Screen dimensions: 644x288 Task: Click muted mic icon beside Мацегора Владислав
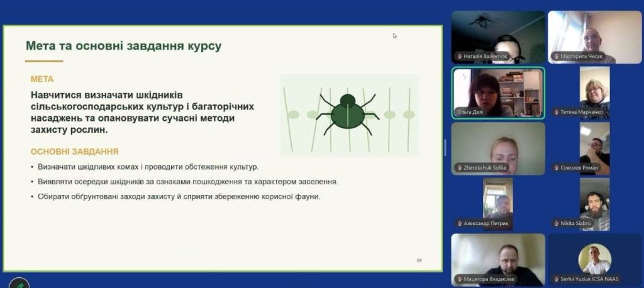pos(460,279)
